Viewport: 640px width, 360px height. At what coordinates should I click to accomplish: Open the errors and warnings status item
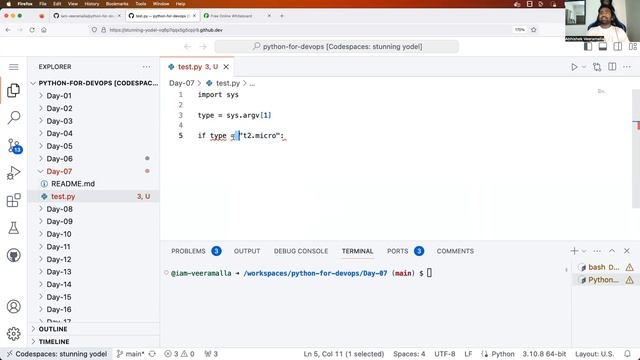(x=179, y=354)
